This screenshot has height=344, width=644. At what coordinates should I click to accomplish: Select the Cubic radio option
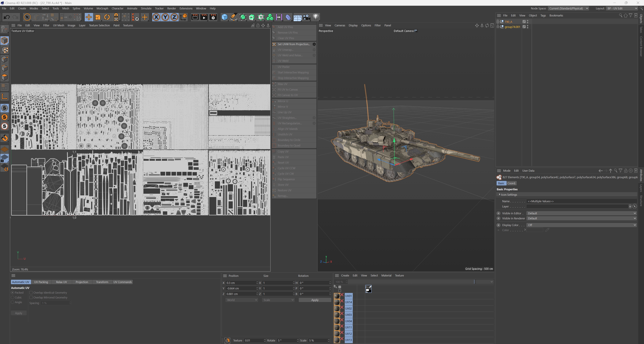(13, 297)
